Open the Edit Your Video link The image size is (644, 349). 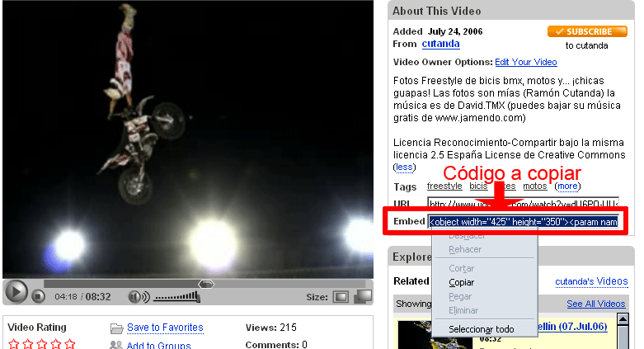point(526,62)
